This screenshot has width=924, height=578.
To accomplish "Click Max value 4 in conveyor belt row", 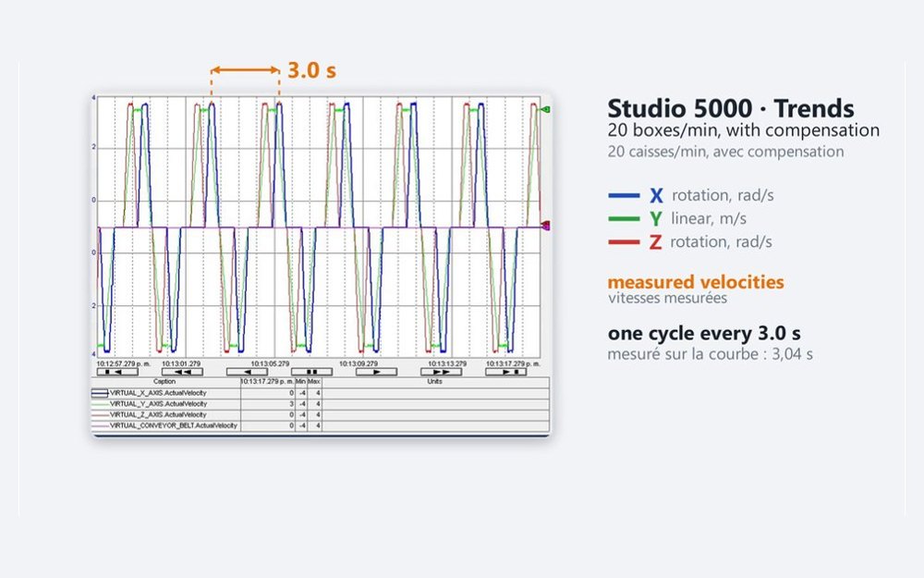I will pos(318,425).
